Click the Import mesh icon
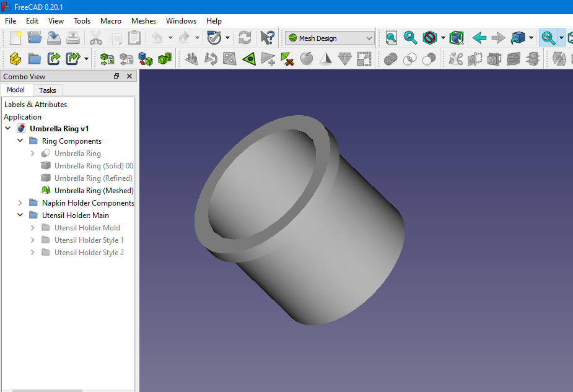This screenshot has height=392, width=573. pyautogui.click(x=107, y=59)
